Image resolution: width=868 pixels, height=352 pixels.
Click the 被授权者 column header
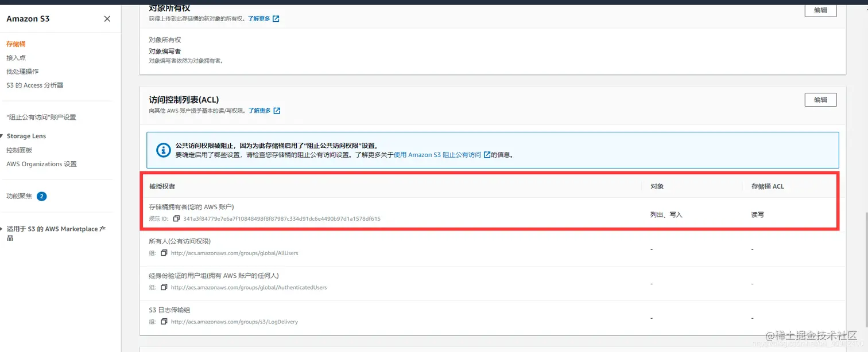[161, 187]
